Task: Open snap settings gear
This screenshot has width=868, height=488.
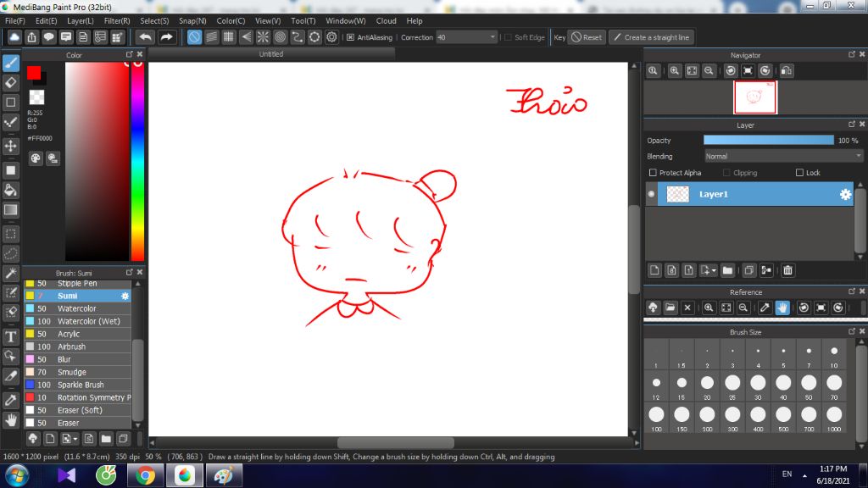Action: [331, 37]
